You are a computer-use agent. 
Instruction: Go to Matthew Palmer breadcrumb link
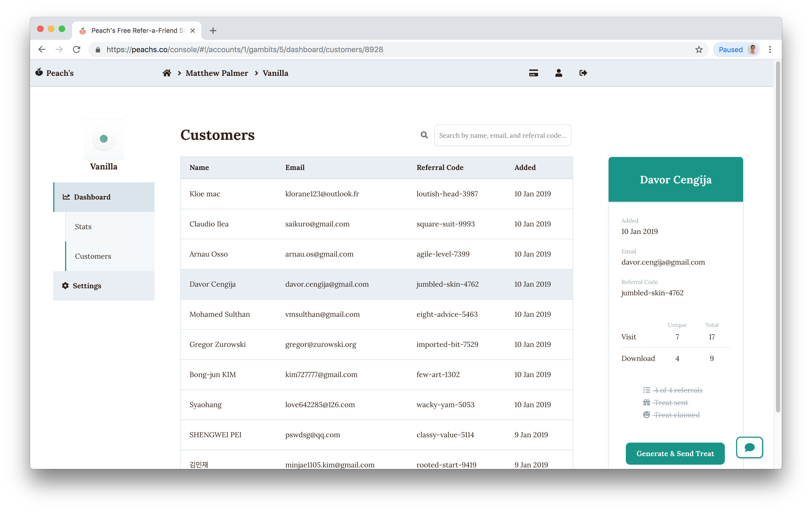pyautogui.click(x=217, y=73)
